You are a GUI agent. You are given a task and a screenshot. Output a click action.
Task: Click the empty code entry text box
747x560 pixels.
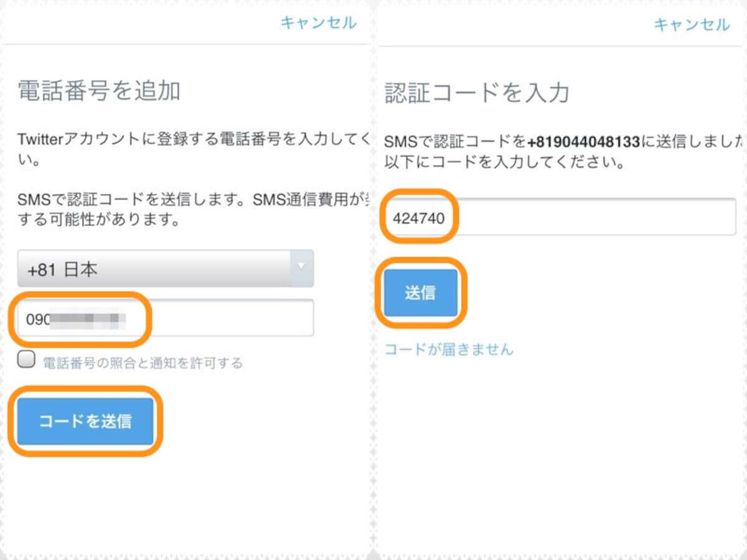click(x=560, y=217)
